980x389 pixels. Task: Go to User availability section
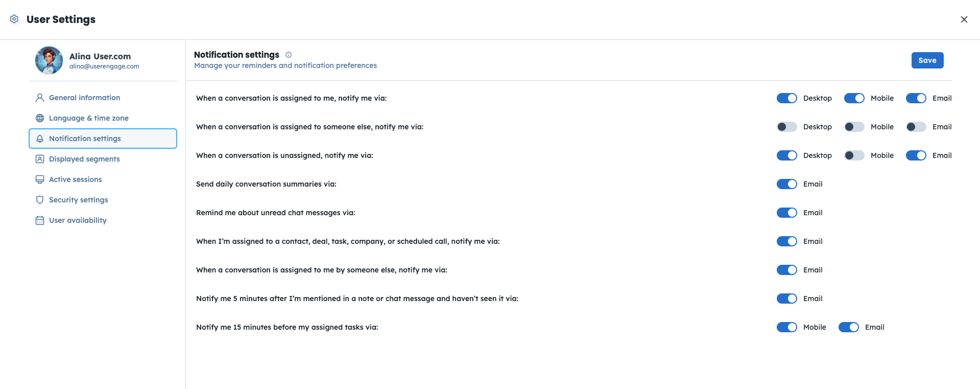[x=78, y=220]
